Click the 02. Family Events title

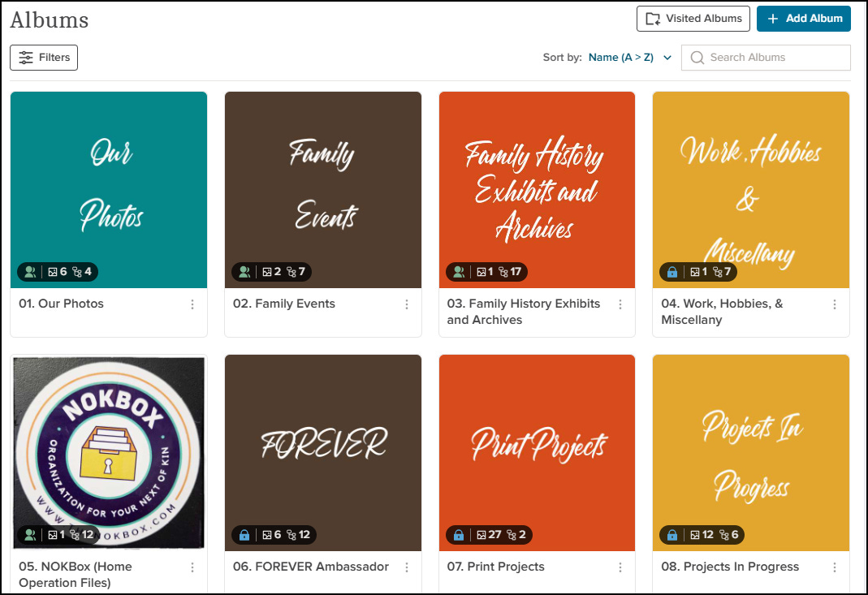click(x=284, y=304)
